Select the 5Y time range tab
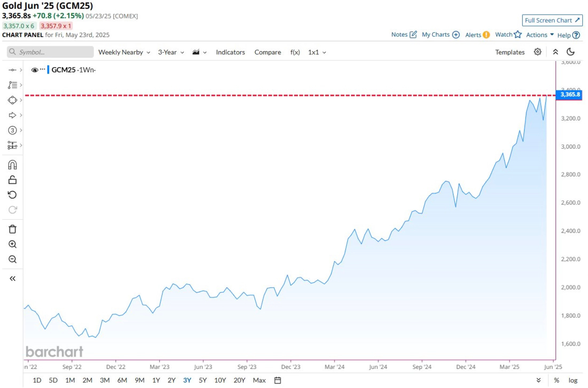 203,380
